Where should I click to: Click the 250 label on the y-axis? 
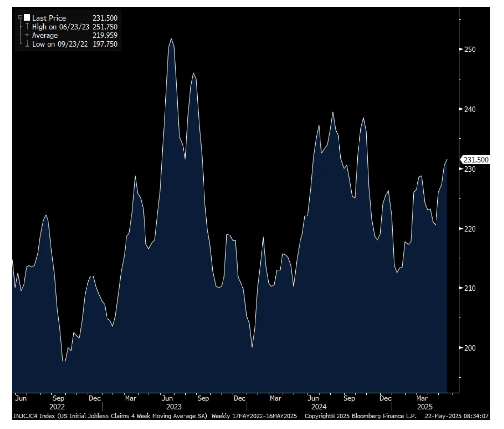tap(470, 50)
